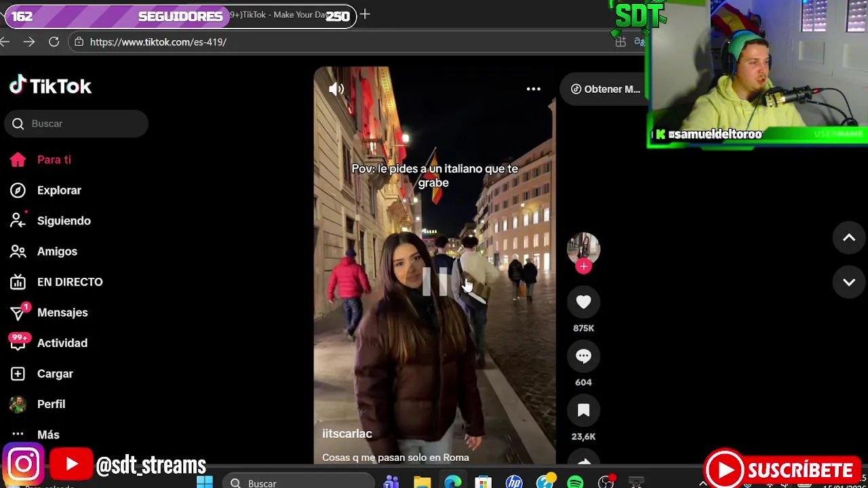Click the Explorar compass icon

(18, 190)
